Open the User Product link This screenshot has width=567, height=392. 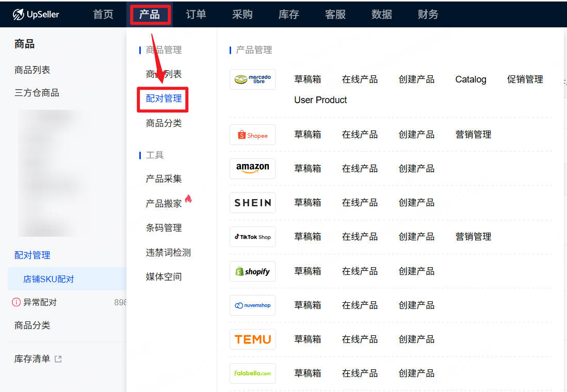[x=320, y=100]
